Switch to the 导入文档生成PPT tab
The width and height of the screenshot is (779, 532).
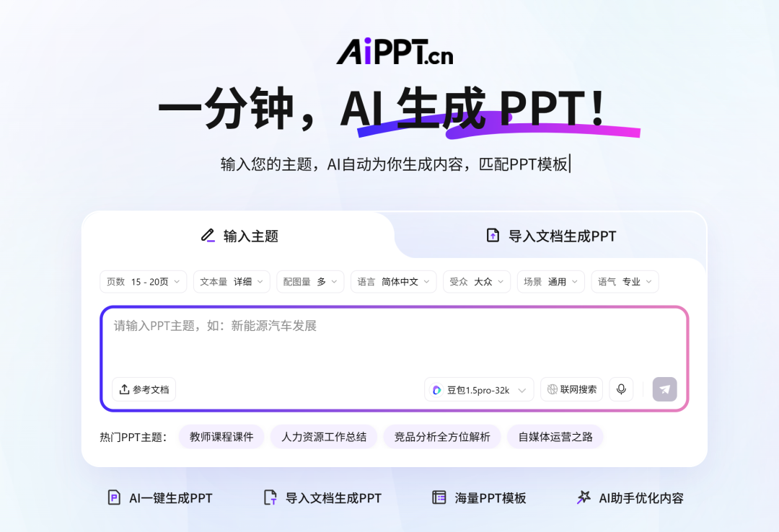point(551,236)
